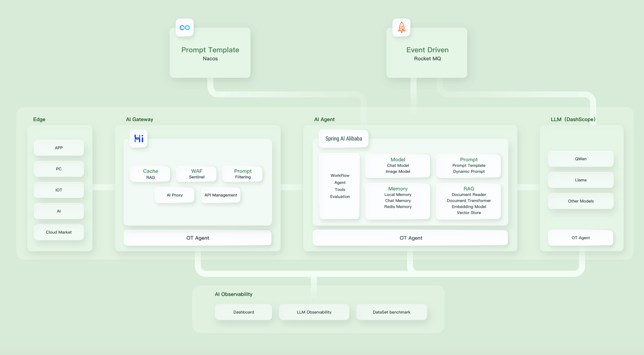Click the Higress Hi logo icon
The width and height of the screenshot is (644, 355).
(x=139, y=138)
